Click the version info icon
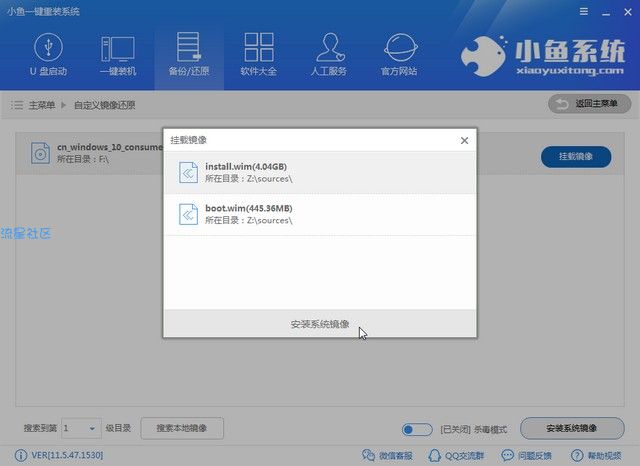 tap(21, 455)
